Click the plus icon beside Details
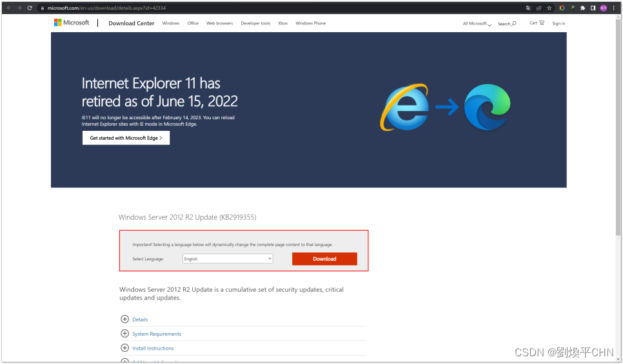This screenshot has width=623, height=364. pyautogui.click(x=124, y=319)
